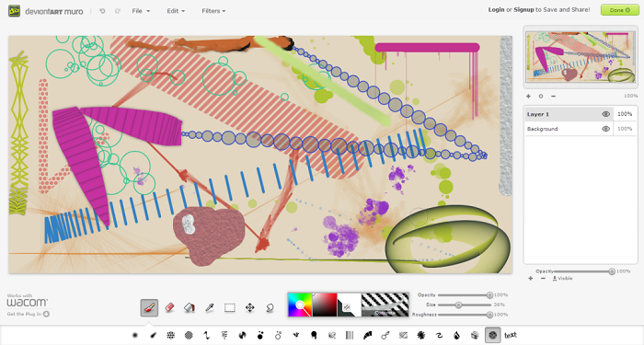
Task: Click the brush Size slider handle
Action: 458,305
